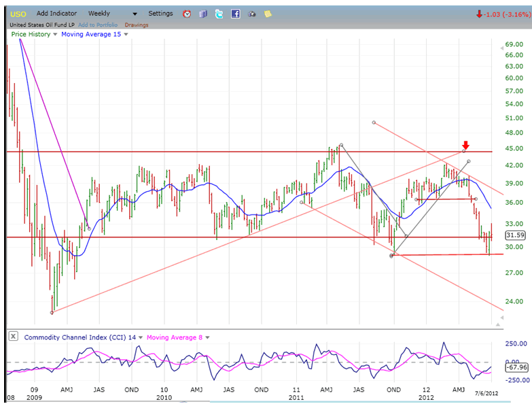The height and width of the screenshot is (404, 532).
Task: Expand the Price History dropdown arrow
Action: click(x=56, y=35)
